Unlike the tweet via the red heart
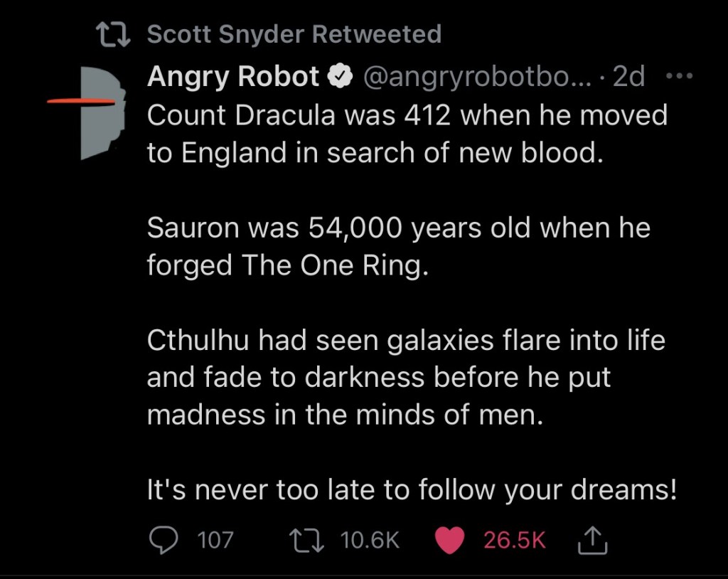The width and height of the screenshot is (728, 579). pyautogui.click(x=448, y=541)
